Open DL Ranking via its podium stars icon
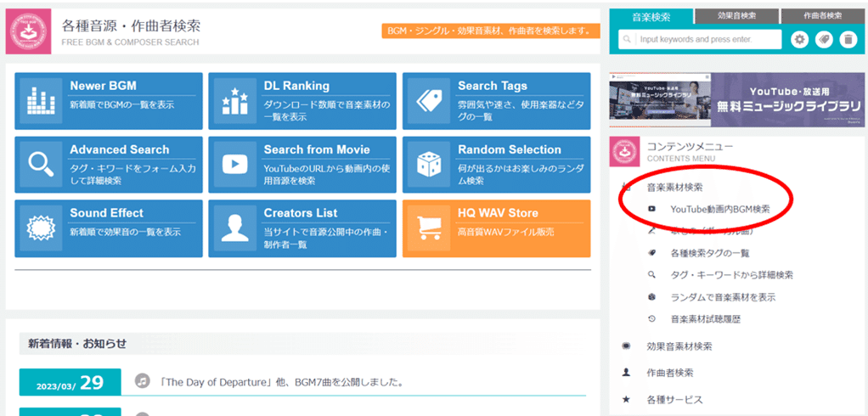Image resolution: width=868 pixels, height=416 pixels. point(234,101)
